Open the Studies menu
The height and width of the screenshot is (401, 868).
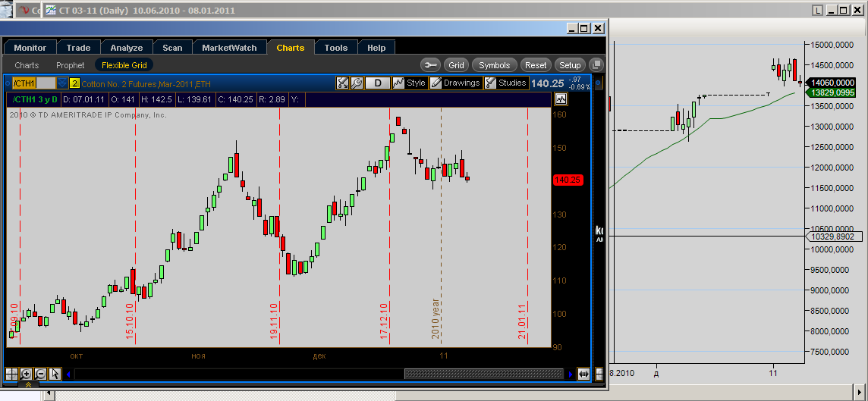coord(505,83)
